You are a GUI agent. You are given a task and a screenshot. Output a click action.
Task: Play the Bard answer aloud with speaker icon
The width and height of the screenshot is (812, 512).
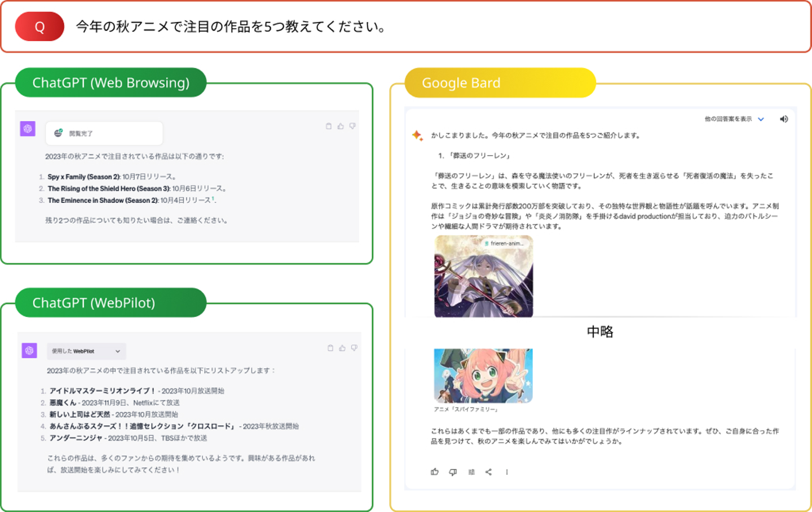[784, 119]
